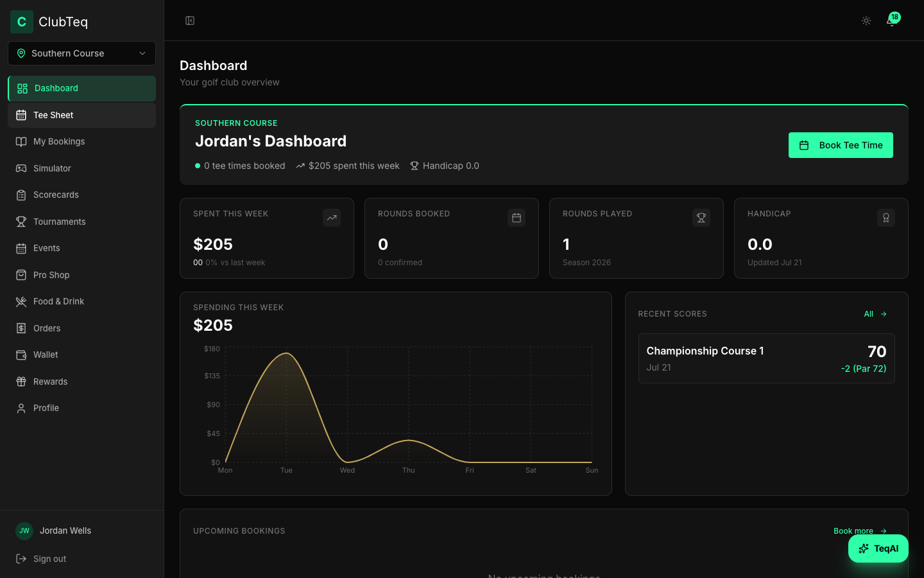Click the trophy icon on Rounds Played card
Screen dimensions: 924x578
pos(701,218)
